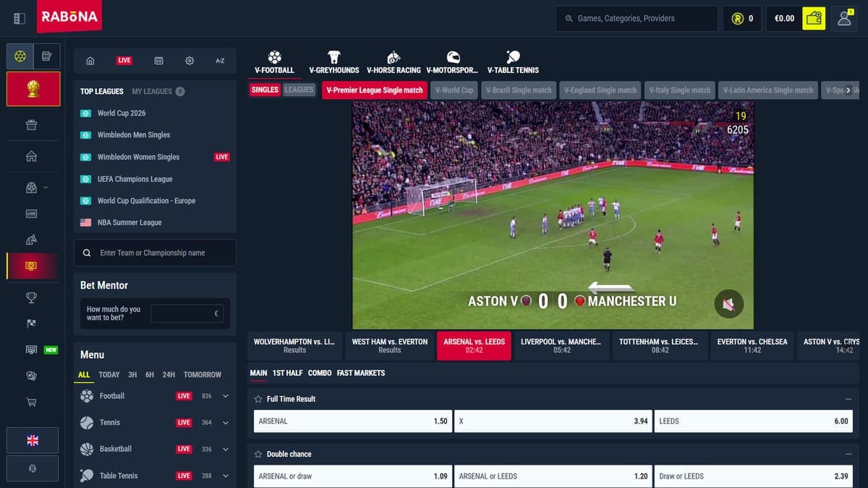The image size is (868, 488).
Task: Open the sidebar icon tagged NEW
Action: [x=31, y=349]
